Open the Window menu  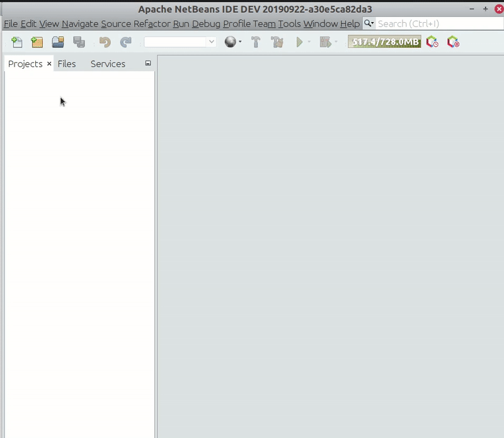321,24
